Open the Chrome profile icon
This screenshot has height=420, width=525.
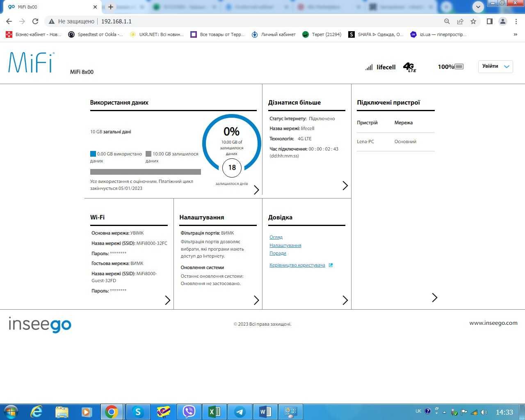coord(502,21)
